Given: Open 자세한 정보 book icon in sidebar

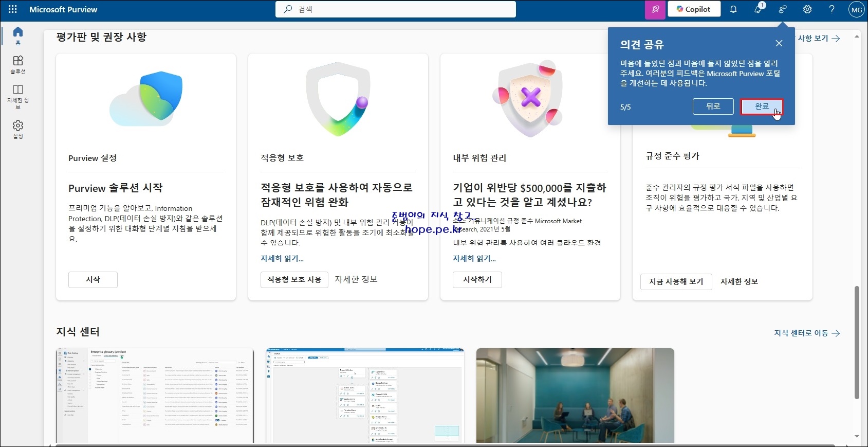Looking at the screenshot, I should pos(18,97).
